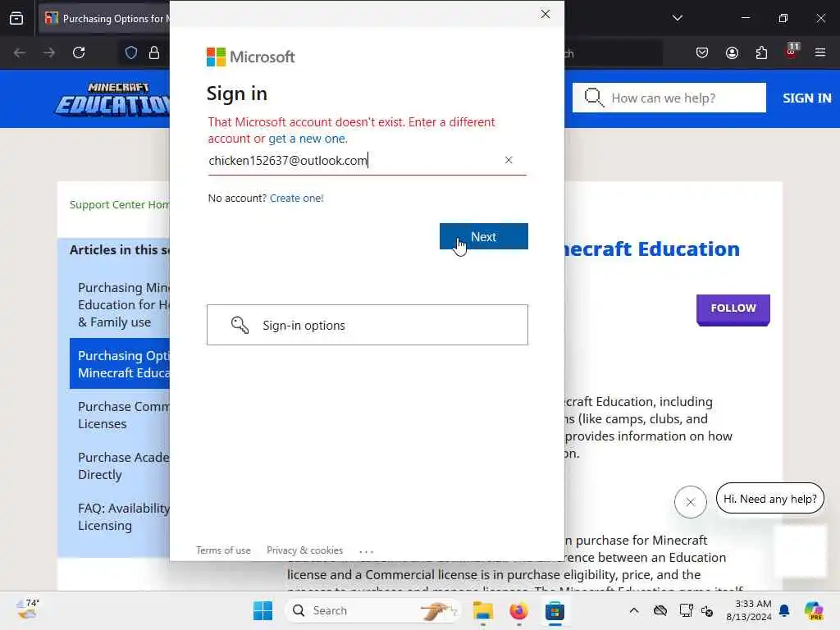
Task: Open the Firefox account icon
Action: coord(733,52)
